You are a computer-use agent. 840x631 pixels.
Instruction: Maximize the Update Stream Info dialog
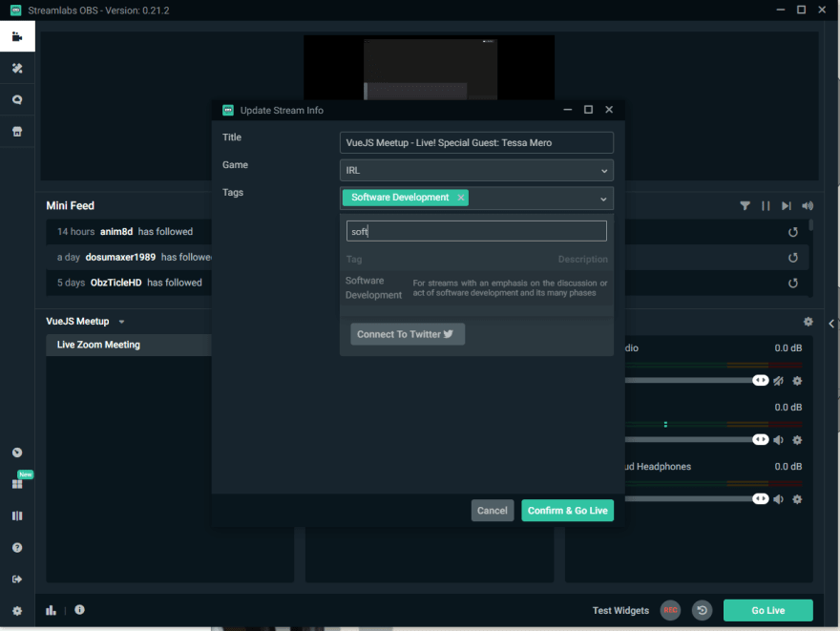(588, 110)
